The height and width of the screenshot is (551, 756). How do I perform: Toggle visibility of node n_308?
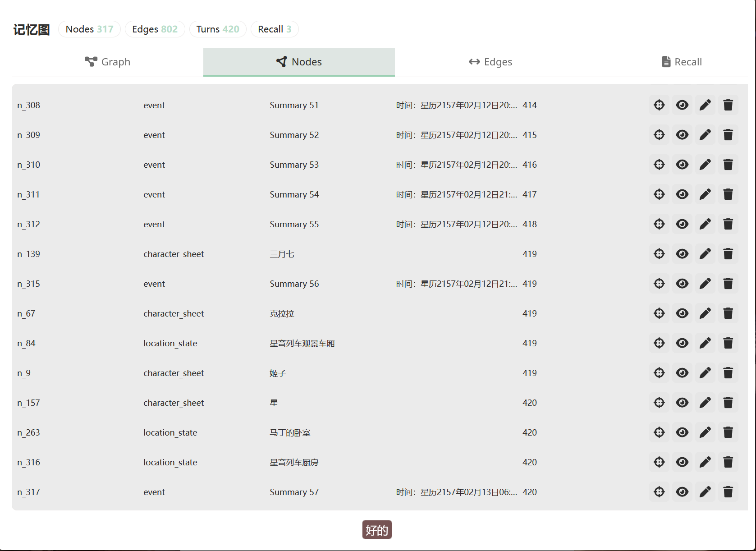pos(682,105)
